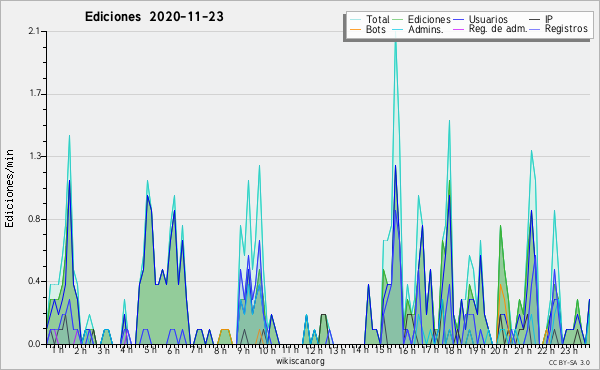
Task: Click the 'Registros' legend label
Action: 566,29
